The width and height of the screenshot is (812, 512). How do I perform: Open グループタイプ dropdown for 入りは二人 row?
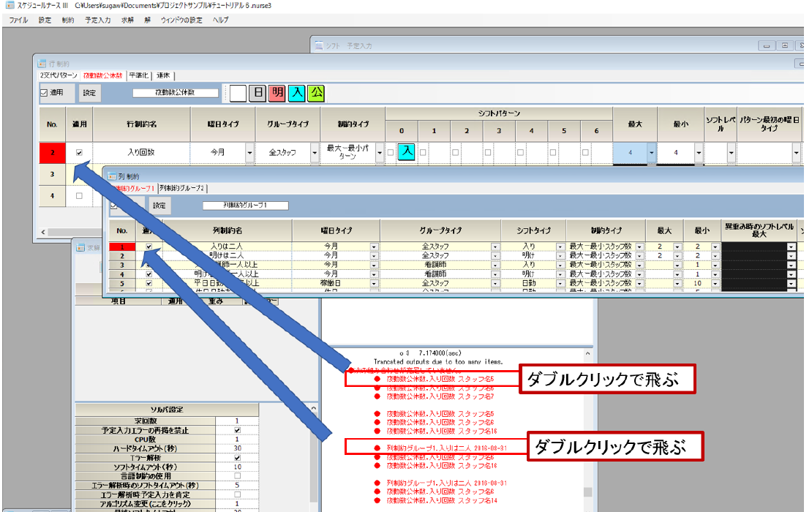click(x=495, y=247)
